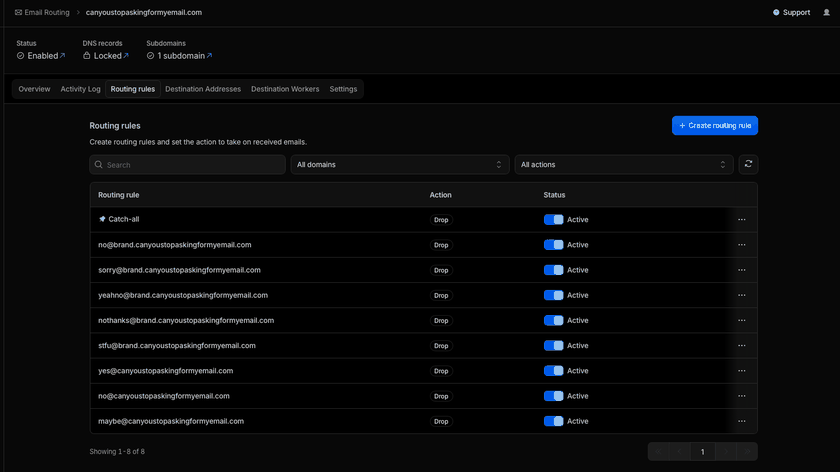
Task: Click yeahno@brand.canyoustopaskingformyemail.com rule text
Action: coord(183,295)
